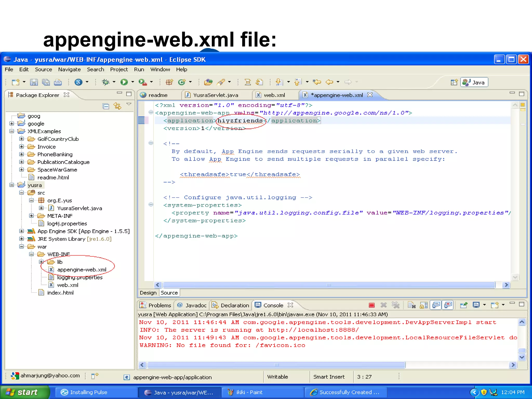
Task: Close the appengine-web.xml editor tab
Action: coord(370,95)
